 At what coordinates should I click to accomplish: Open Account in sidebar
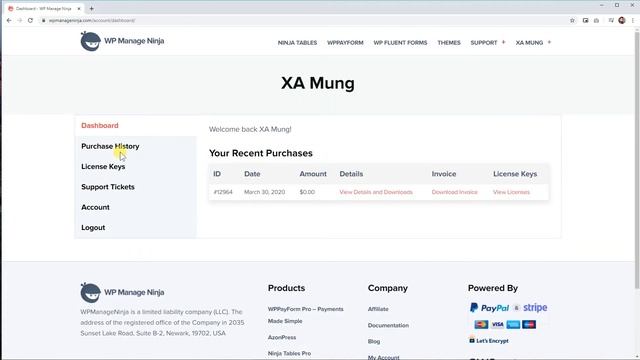pyautogui.click(x=95, y=207)
